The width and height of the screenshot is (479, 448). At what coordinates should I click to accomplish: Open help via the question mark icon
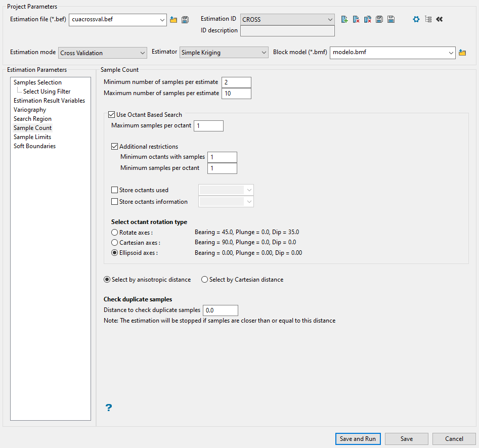click(109, 408)
